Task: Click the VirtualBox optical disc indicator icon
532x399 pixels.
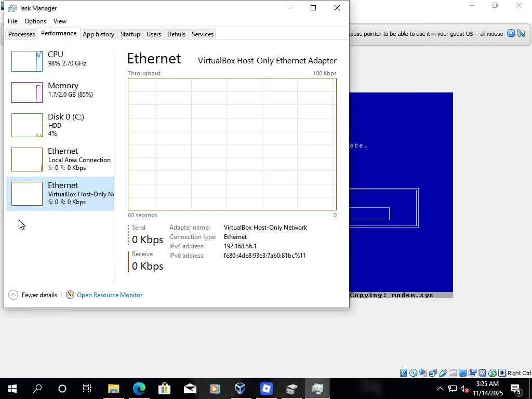Action: 413,373
